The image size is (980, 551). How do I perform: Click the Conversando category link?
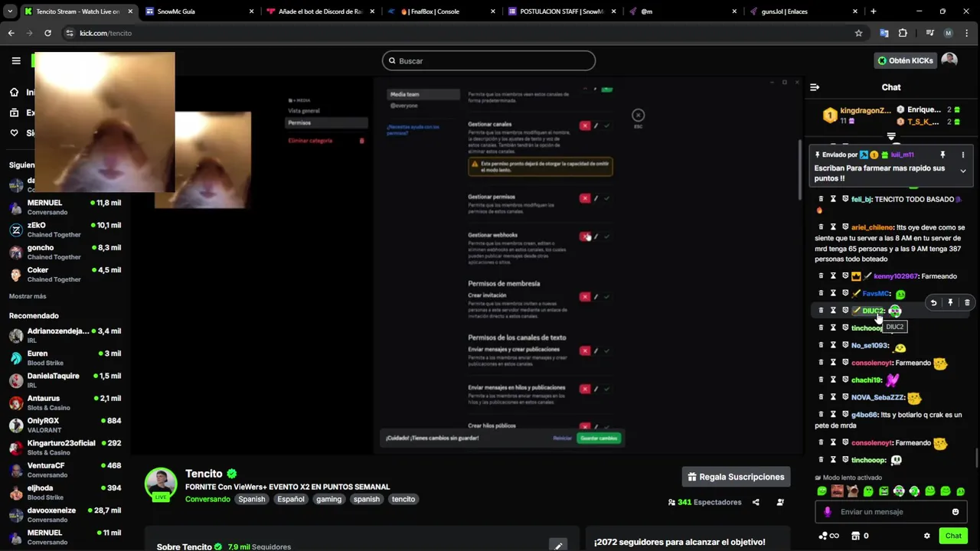(207, 499)
